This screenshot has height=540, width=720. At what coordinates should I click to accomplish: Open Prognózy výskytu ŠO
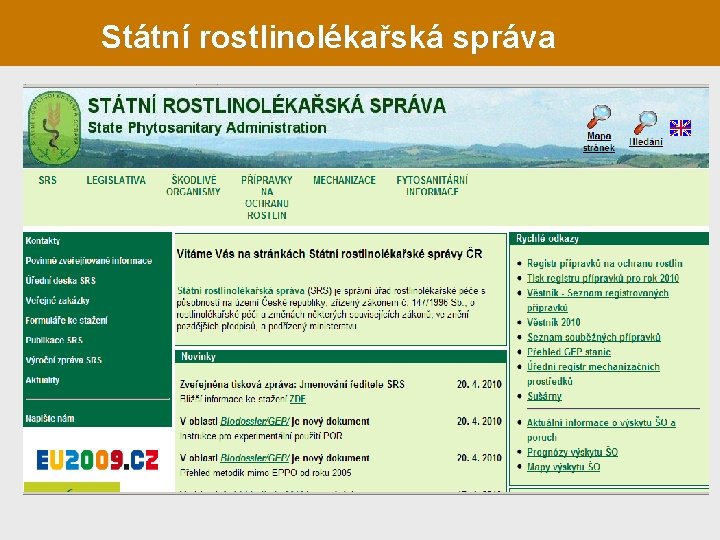(x=572, y=452)
